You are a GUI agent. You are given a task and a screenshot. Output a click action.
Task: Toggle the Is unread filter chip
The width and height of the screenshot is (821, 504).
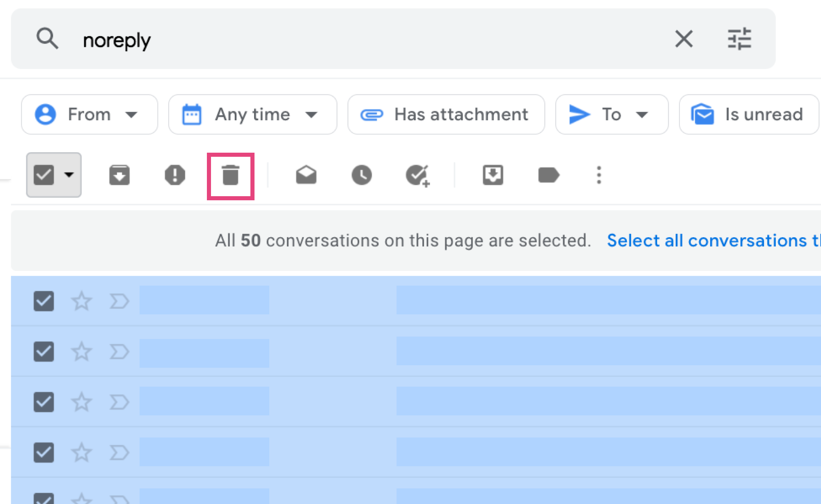(x=749, y=115)
